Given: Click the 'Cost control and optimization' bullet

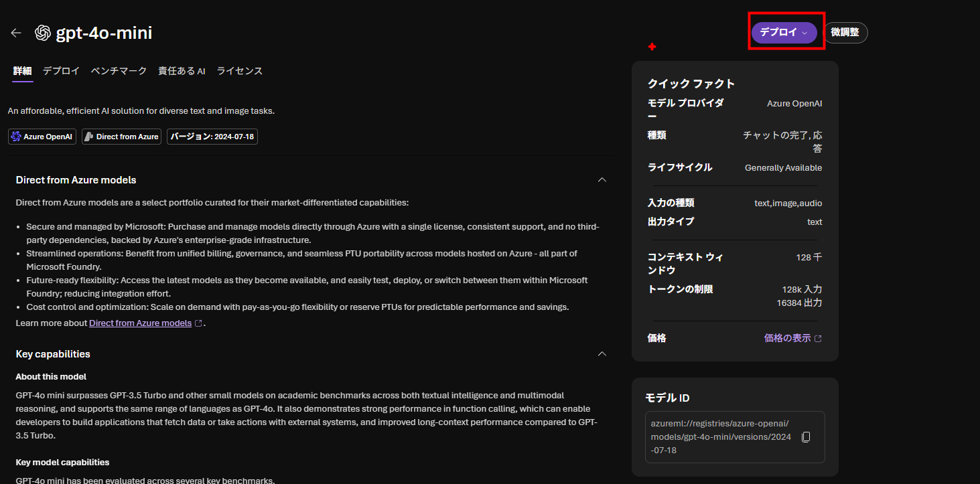Looking at the screenshot, I should (x=297, y=307).
